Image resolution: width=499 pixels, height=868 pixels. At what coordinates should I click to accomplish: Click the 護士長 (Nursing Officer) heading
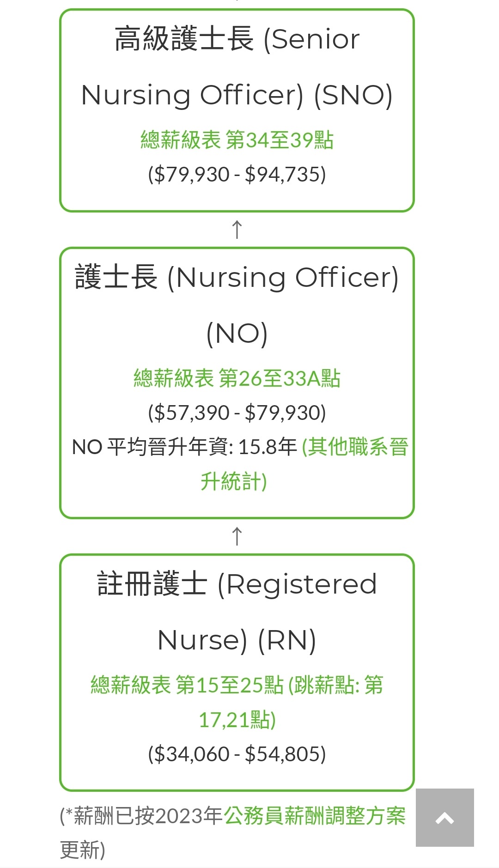point(237,277)
